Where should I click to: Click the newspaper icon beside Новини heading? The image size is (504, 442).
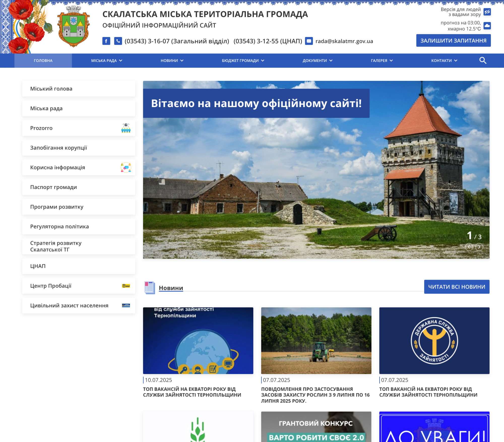tap(149, 288)
